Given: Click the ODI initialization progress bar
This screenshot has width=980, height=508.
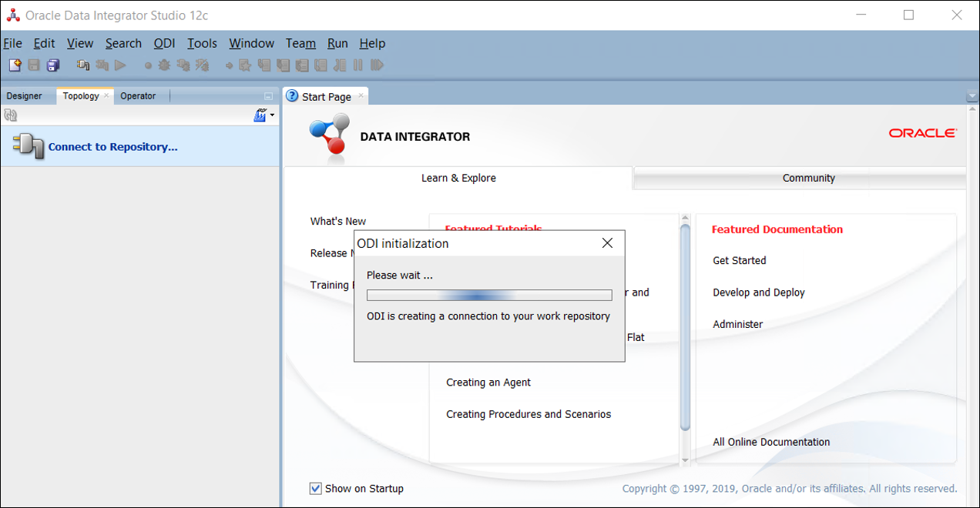Looking at the screenshot, I should click(x=489, y=296).
